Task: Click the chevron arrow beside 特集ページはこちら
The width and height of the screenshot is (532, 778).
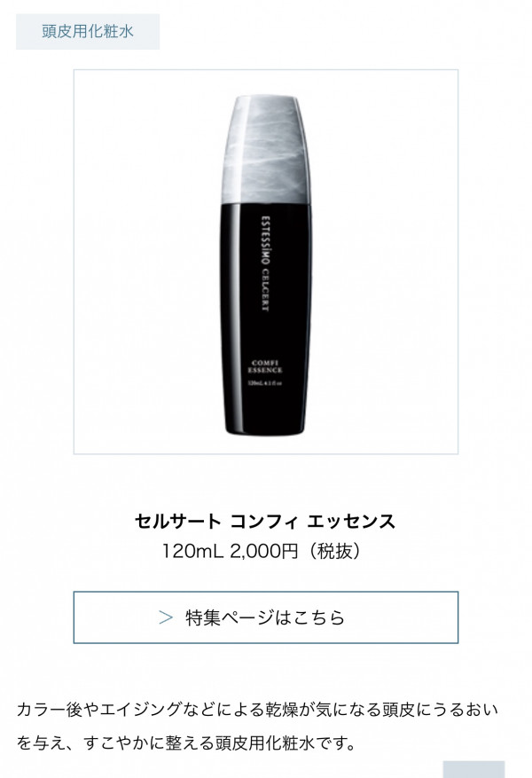Action: click(x=166, y=617)
